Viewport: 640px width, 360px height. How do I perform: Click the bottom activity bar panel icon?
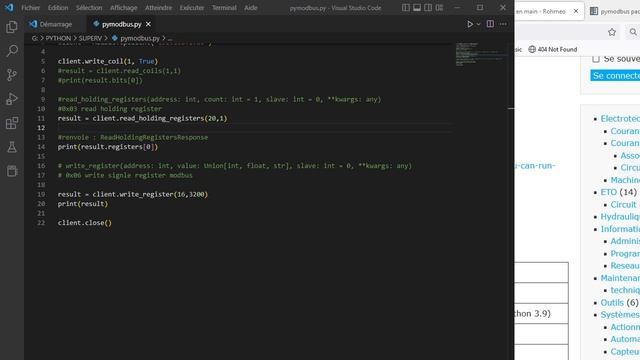(x=12, y=171)
